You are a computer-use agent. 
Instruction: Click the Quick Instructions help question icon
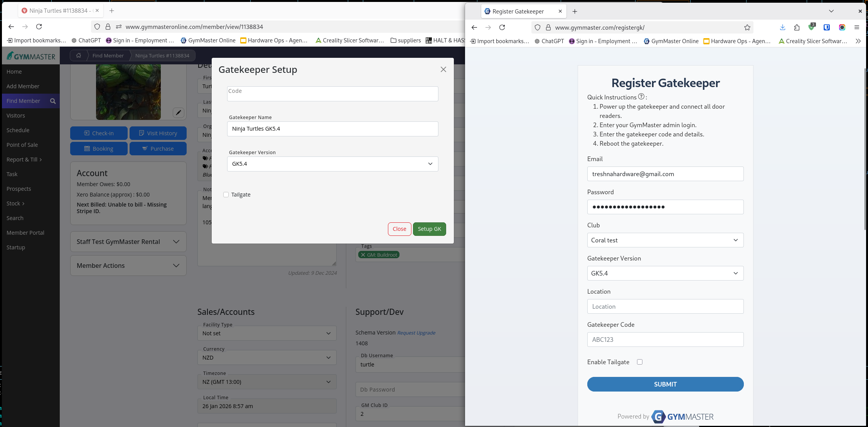[x=641, y=97]
